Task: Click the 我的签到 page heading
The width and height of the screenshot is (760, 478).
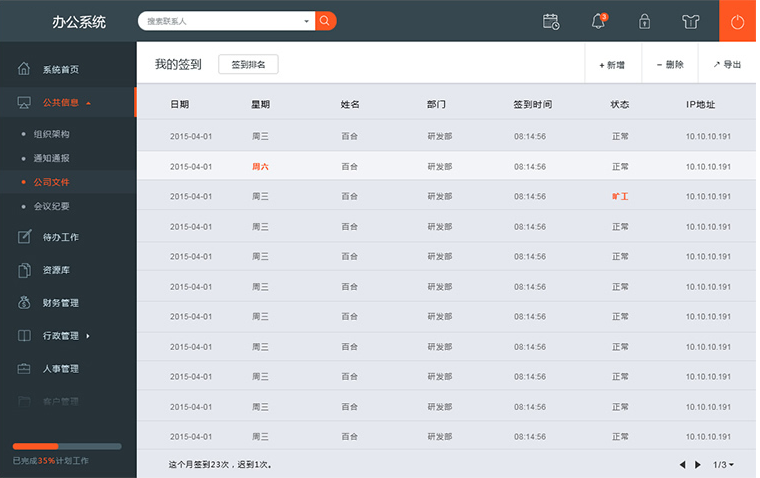Action: click(178, 64)
